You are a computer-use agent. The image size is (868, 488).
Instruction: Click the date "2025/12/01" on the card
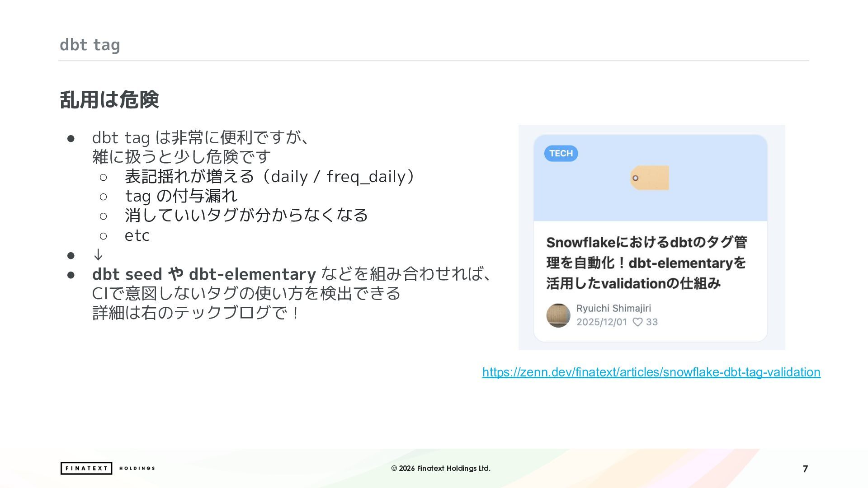(602, 322)
